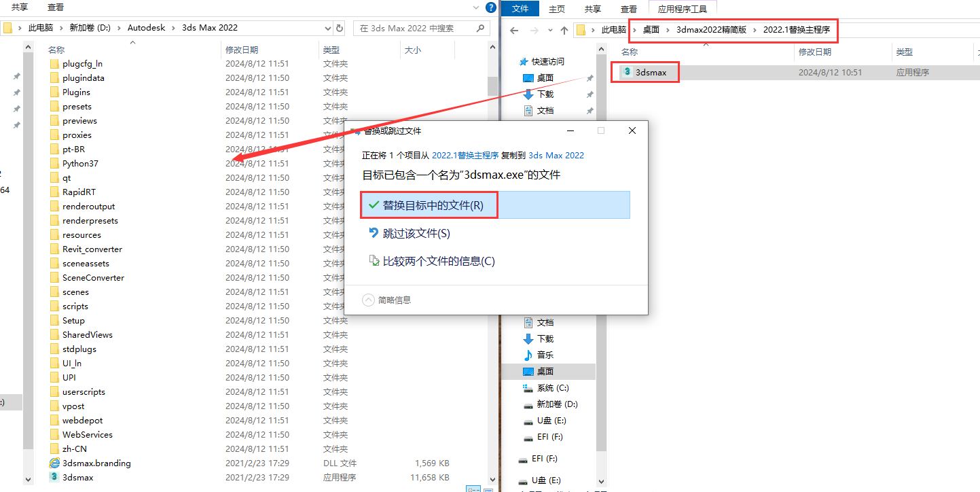Refresh the 3ds Max 2022 folder view
Screen dimensions: 980x492
pyautogui.click(x=340, y=28)
